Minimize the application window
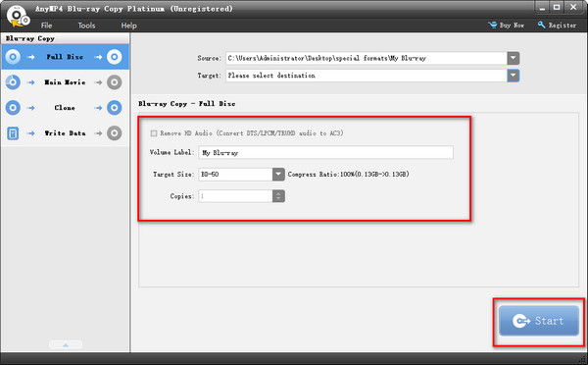The height and width of the screenshot is (365, 588). coord(542,7)
